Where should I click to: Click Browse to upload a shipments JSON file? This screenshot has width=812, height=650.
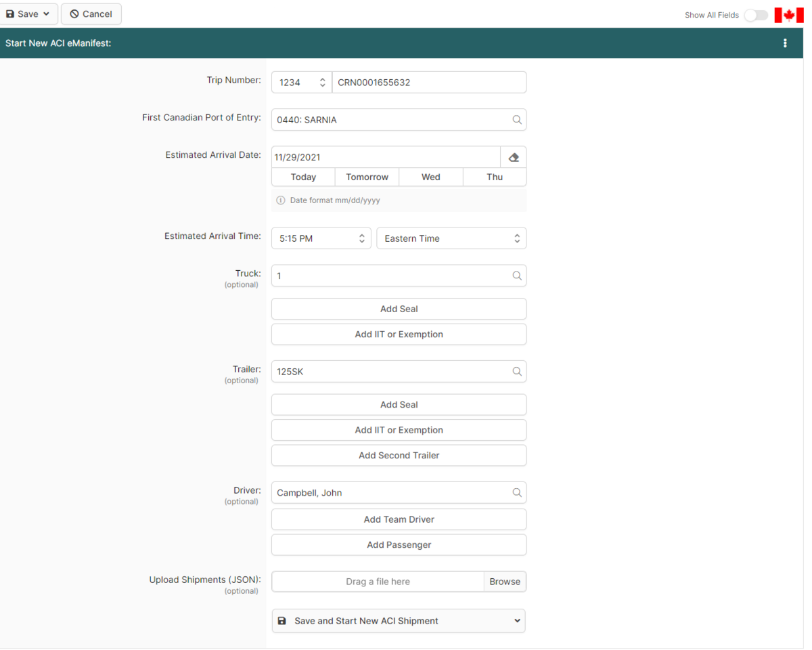click(x=505, y=581)
